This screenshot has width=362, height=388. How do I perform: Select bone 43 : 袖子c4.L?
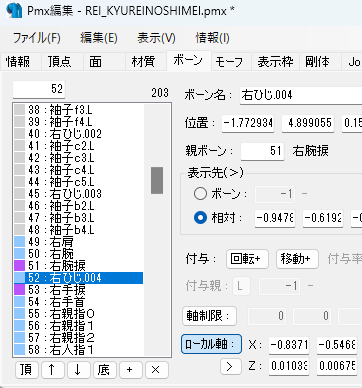pos(79,170)
